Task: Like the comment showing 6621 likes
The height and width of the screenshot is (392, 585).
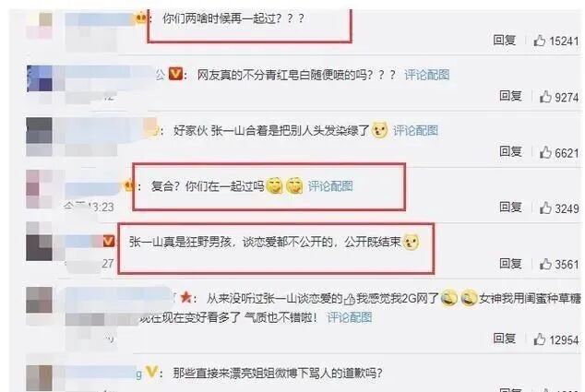Action: [545, 152]
